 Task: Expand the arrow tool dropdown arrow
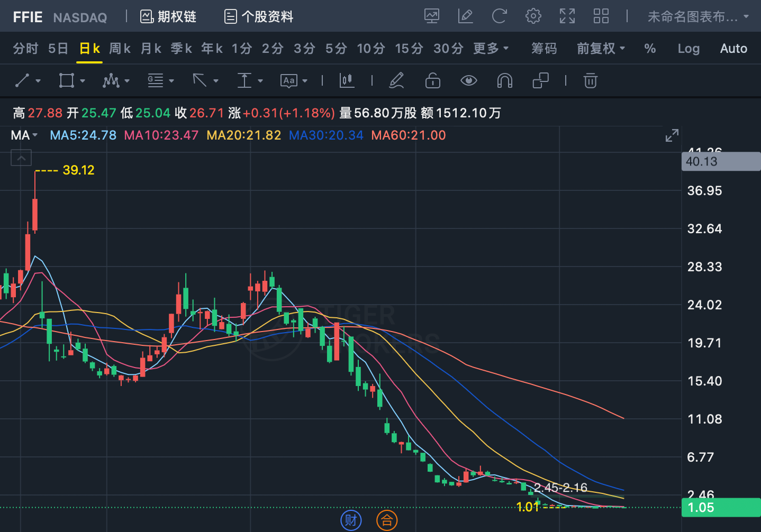(x=216, y=81)
